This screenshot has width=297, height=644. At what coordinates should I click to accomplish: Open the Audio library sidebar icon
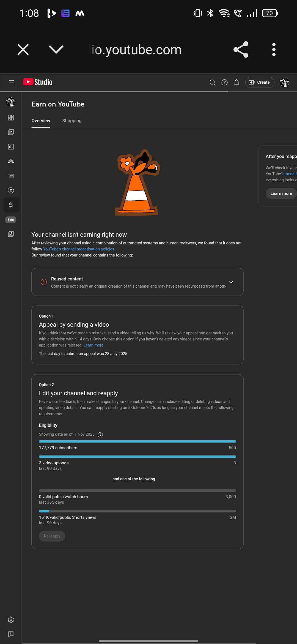point(11,234)
